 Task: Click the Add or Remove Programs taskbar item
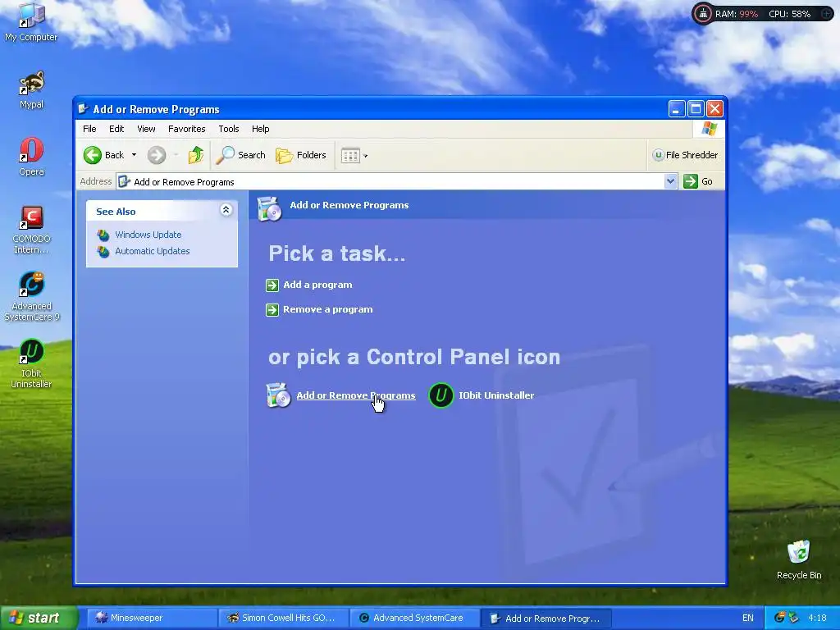click(546, 619)
